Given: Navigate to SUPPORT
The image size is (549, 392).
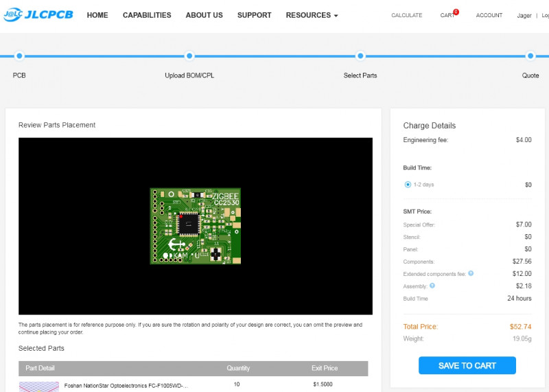Looking at the screenshot, I should pos(254,15).
